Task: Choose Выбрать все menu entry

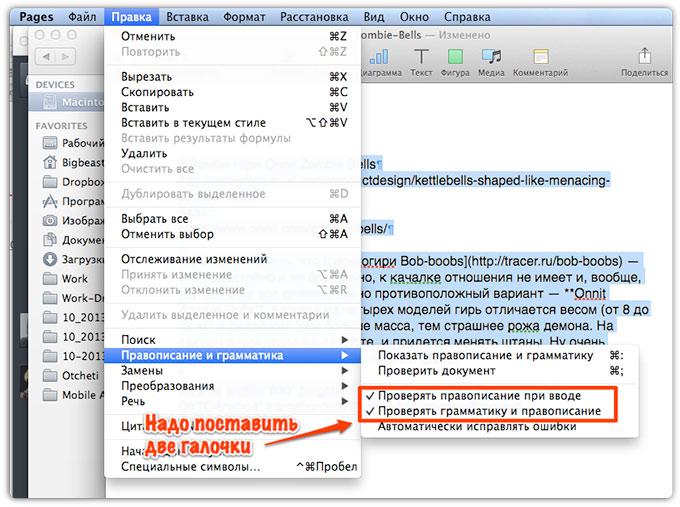Action: pos(233,219)
